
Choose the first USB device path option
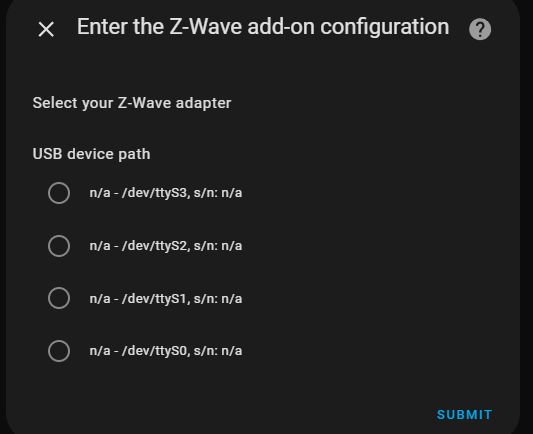click(59, 193)
